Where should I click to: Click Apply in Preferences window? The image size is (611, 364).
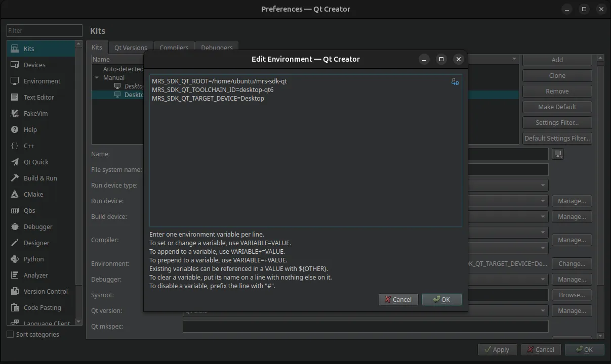(x=497, y=349)
